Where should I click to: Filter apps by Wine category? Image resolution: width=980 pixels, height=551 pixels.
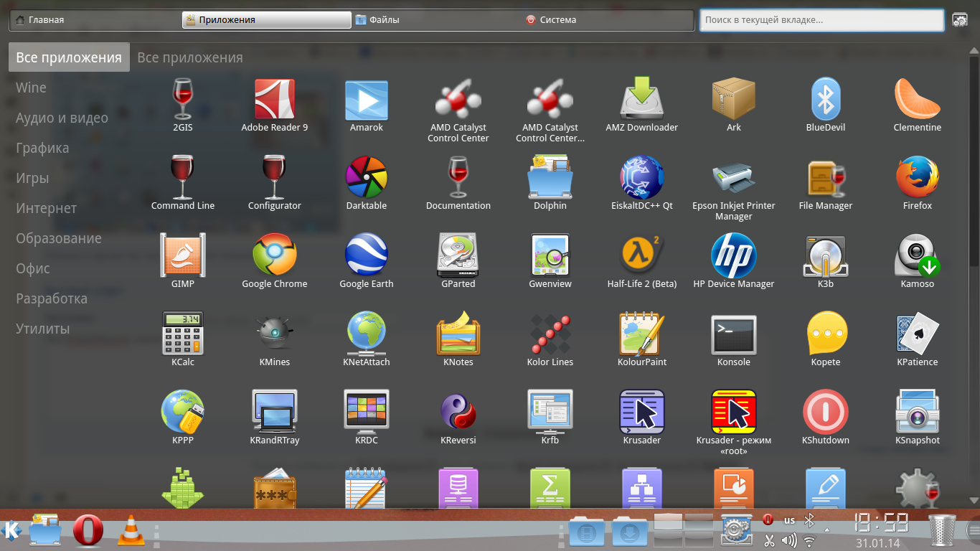pyautogui.click(x=32, y=88)
